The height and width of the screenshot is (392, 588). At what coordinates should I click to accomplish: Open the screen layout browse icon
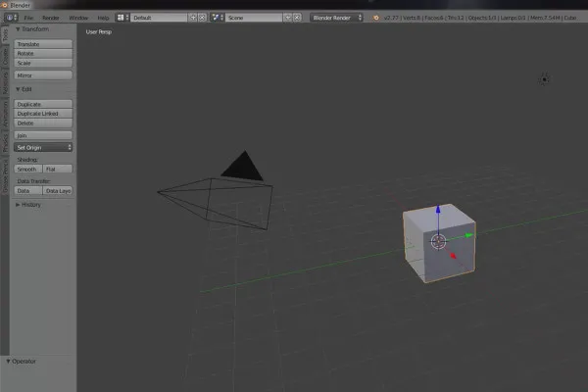[122, 18]
